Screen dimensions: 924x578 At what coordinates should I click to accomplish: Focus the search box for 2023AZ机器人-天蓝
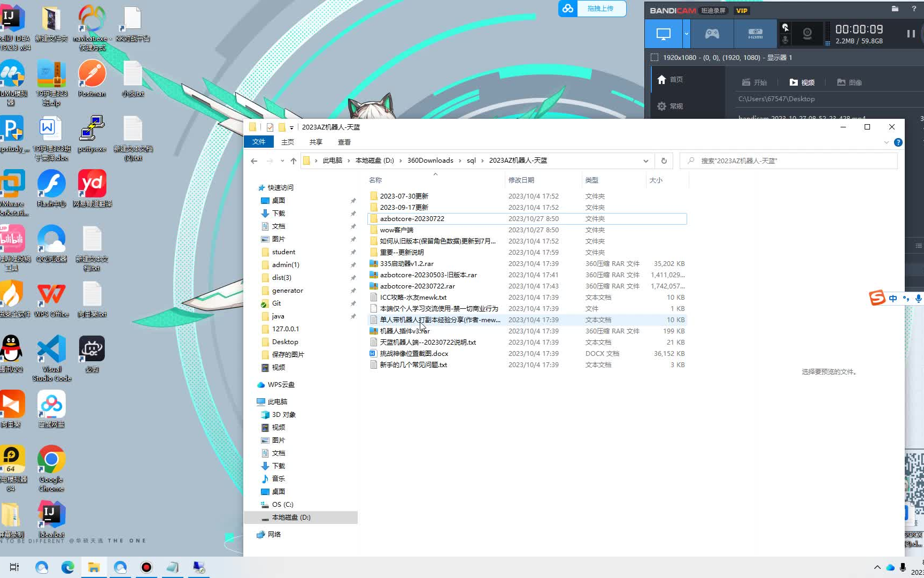point(788,161)
